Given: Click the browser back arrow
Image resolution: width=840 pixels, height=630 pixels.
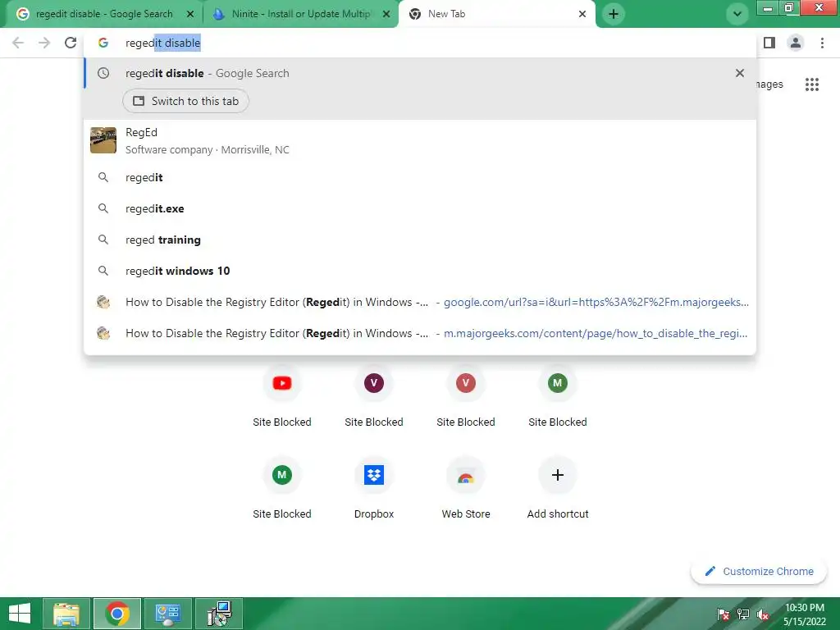Looking at the screenshot, I should point(18,43).
